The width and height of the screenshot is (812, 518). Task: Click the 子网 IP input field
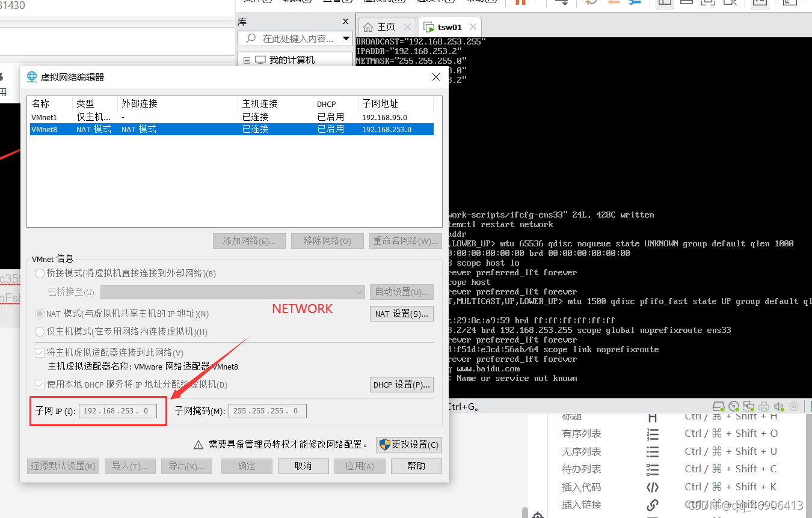117,411
